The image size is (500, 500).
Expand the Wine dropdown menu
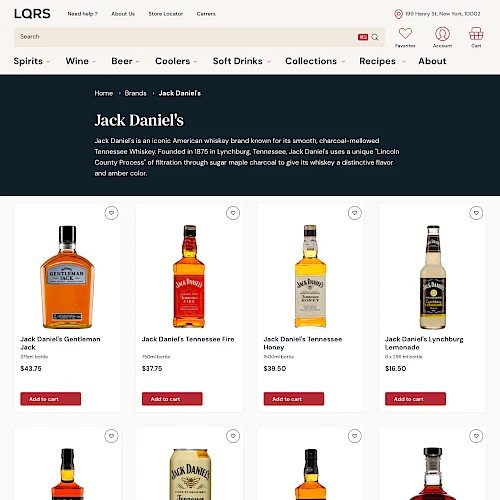[81, 61]
